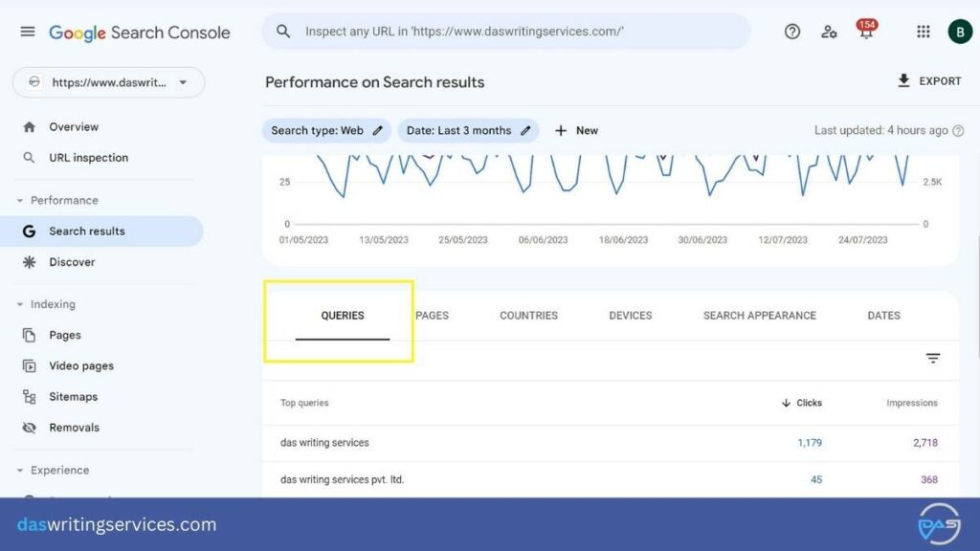The height and width of the screenshot is (551, 980).
Task: Click the plus icon for New filter
Action: (x=561, y=130)
